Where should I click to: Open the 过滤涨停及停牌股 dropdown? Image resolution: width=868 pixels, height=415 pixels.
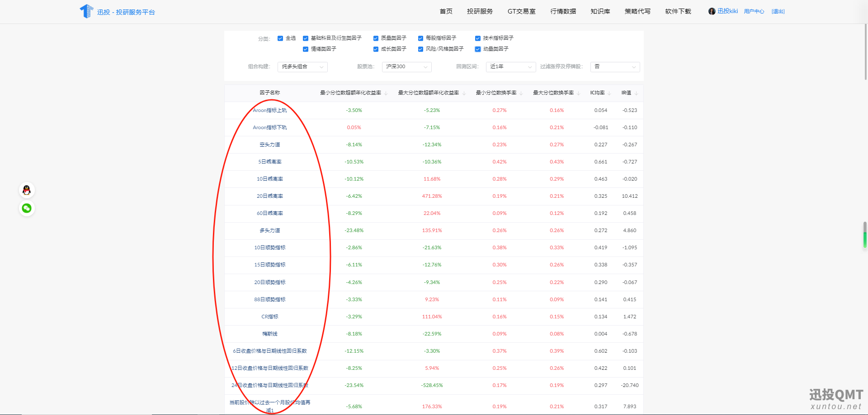pyautogui.click(x=615, y=67)
